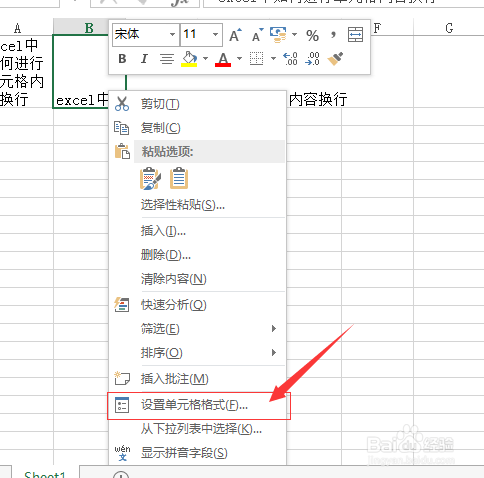Increase decimal places
Screen dimensions: 484x478
coord(290,59)
